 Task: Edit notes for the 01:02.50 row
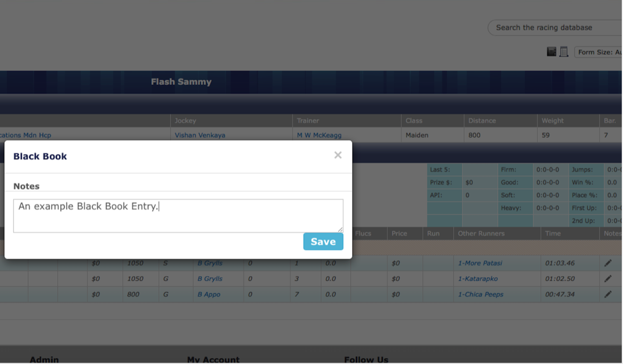608,279
